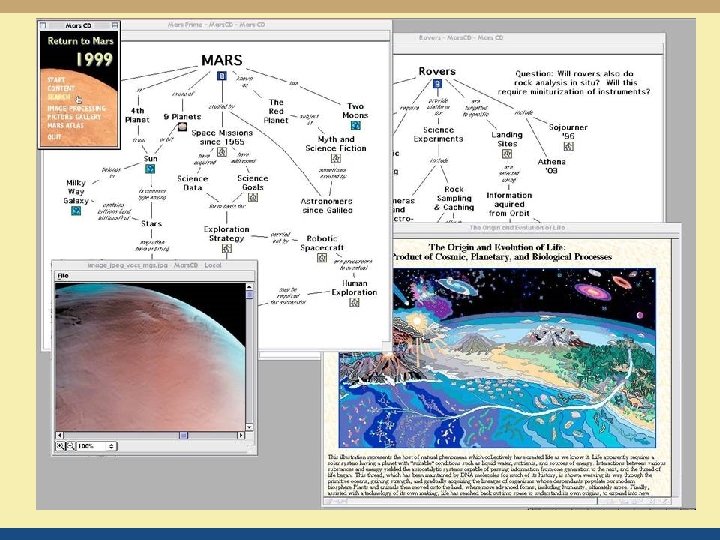
Task: Click the Origin and Evolution of Life illustration
Action: [497, 358]
